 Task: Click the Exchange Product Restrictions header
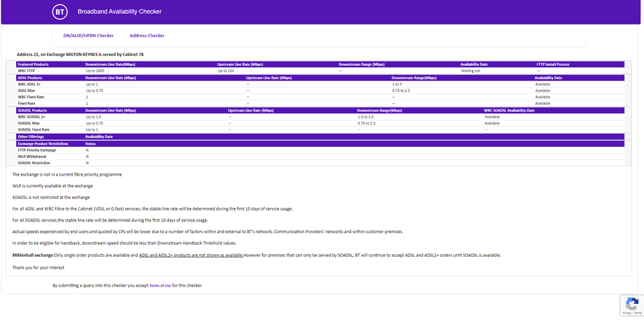tap(43, 144)
